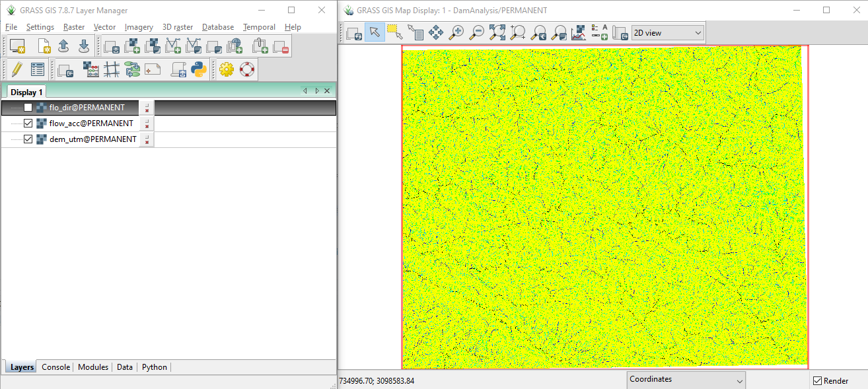Switch to the Modules tab
The width and height of the screenshot is (868, 389).
(93, 367)
